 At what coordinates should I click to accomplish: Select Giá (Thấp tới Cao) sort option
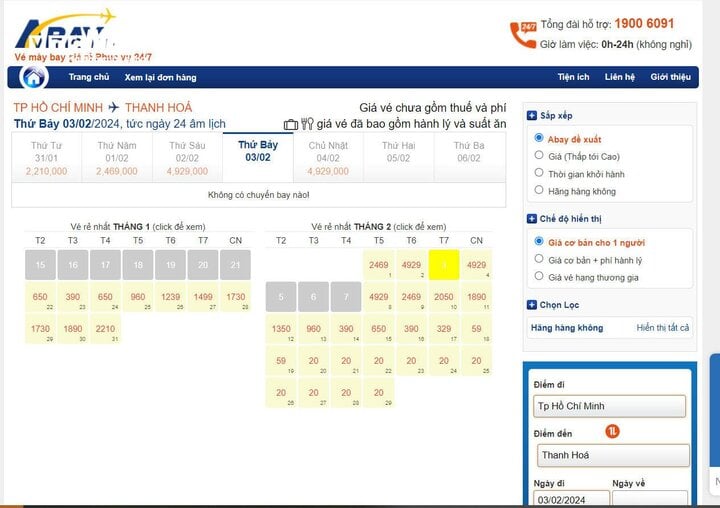(540, 156)
